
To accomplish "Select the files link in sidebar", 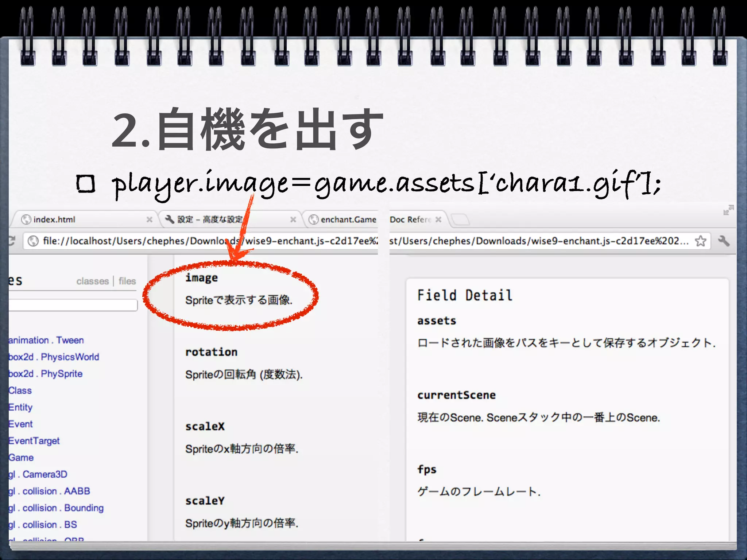I will [x=127, y=281].
